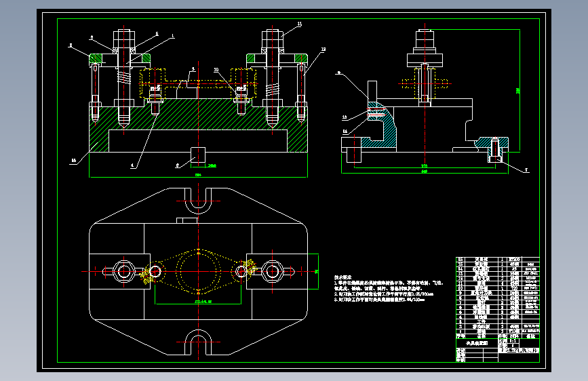This screenshot has width=588, height=381.
Task: Select part balloon 4 below front view
Action: coord(132,165)
